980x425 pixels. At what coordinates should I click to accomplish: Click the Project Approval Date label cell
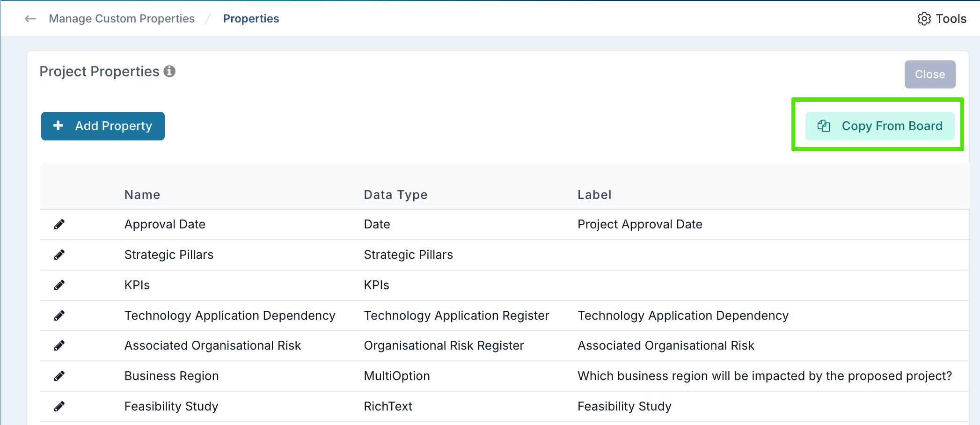point(640,225)
